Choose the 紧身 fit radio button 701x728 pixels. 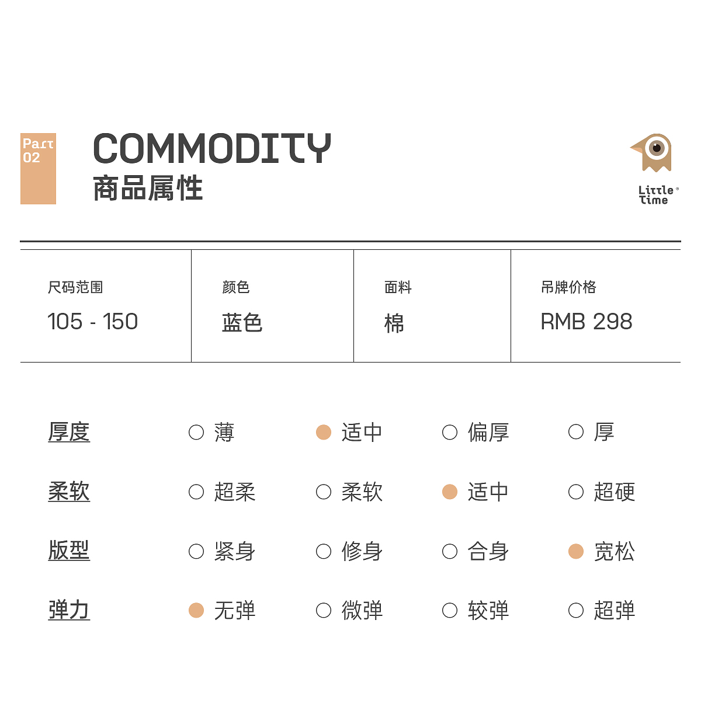196,552
